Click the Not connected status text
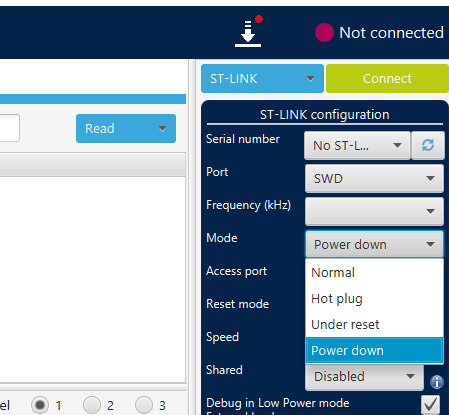The width and height of the screenshot is (449, 415). point(391,33)
